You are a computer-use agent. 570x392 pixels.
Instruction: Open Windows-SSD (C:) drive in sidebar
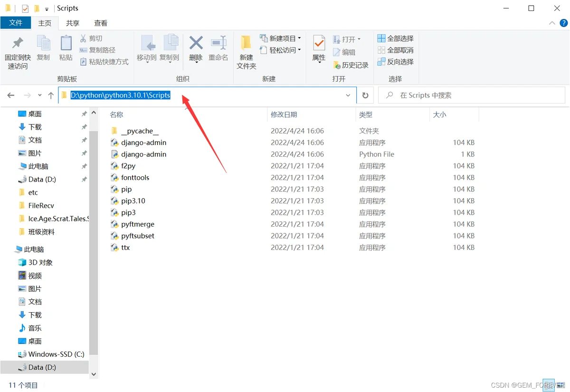(x=56, y=354)
